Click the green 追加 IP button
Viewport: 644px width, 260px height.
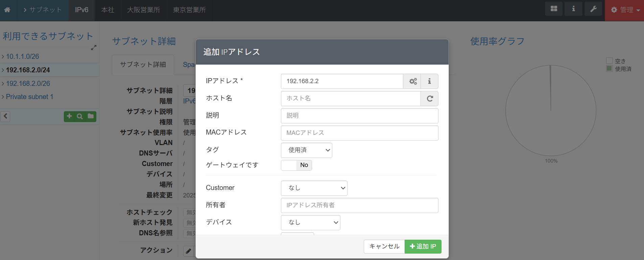(x=423, y=246)
